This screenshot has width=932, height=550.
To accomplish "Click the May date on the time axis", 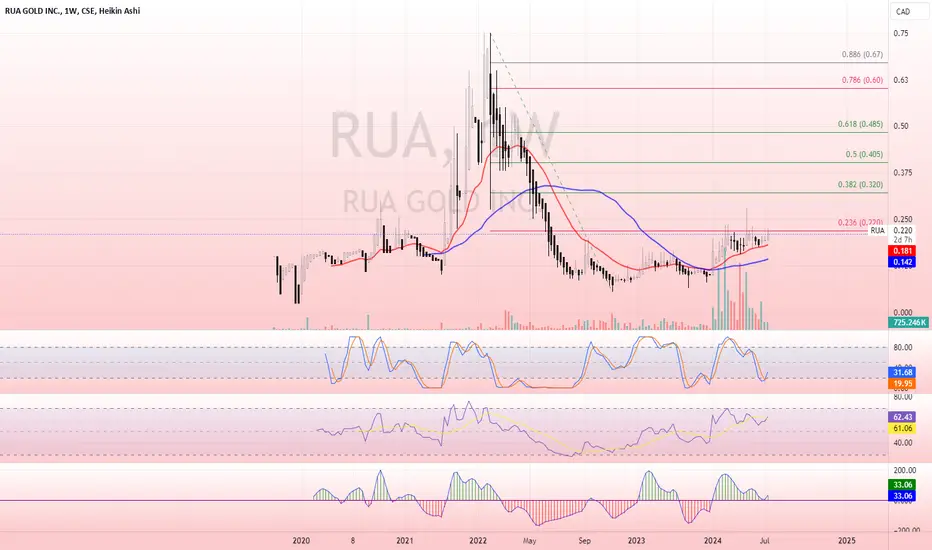I will [x=530, y=540].
